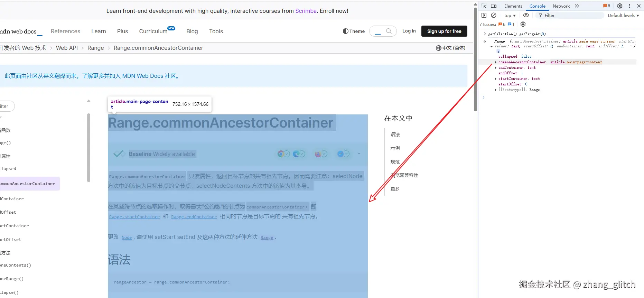
Task: Toggle the device toolbar icon
Action: click(494, 6)
